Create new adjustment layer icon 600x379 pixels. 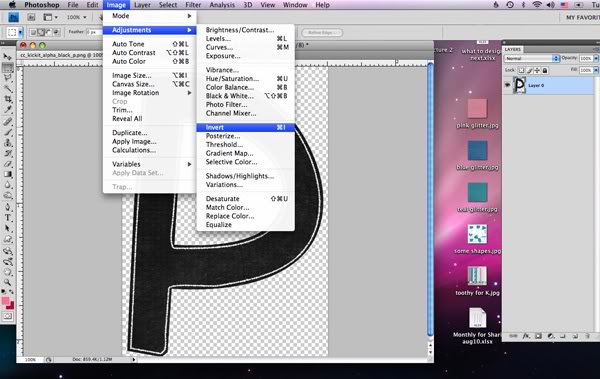tap(551, 336)
